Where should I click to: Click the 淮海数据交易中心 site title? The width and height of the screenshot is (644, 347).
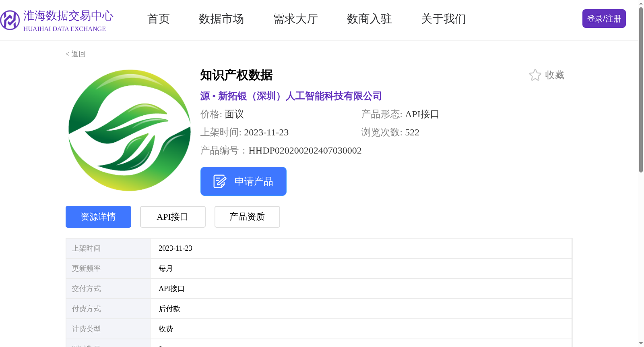[68, 16]
